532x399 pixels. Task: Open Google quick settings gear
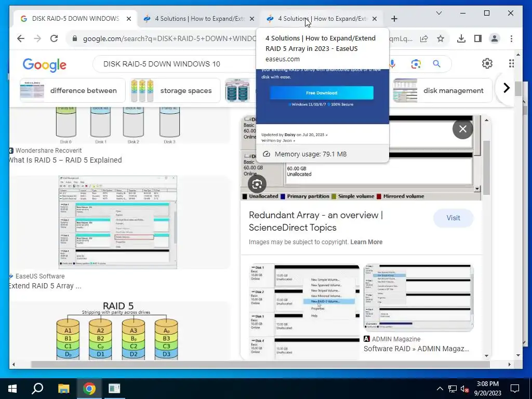coord(487,63)
